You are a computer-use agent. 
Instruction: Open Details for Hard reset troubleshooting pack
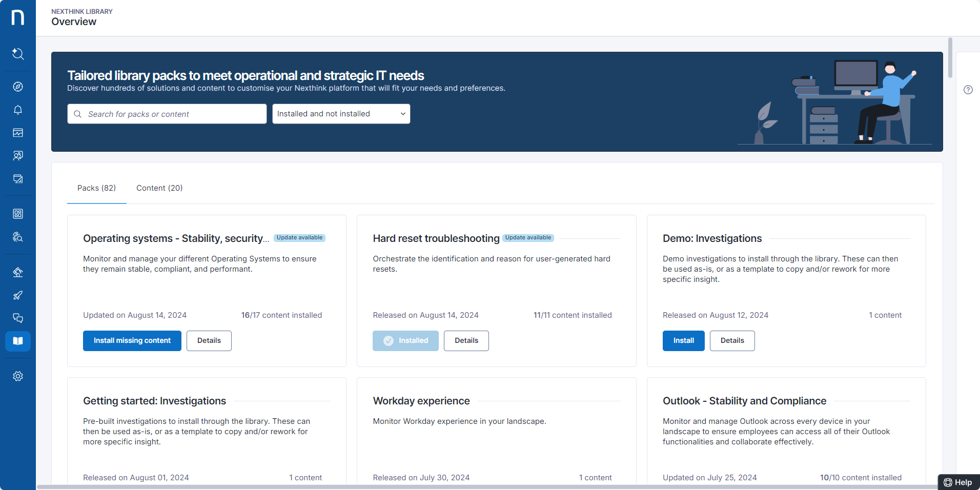466,340
